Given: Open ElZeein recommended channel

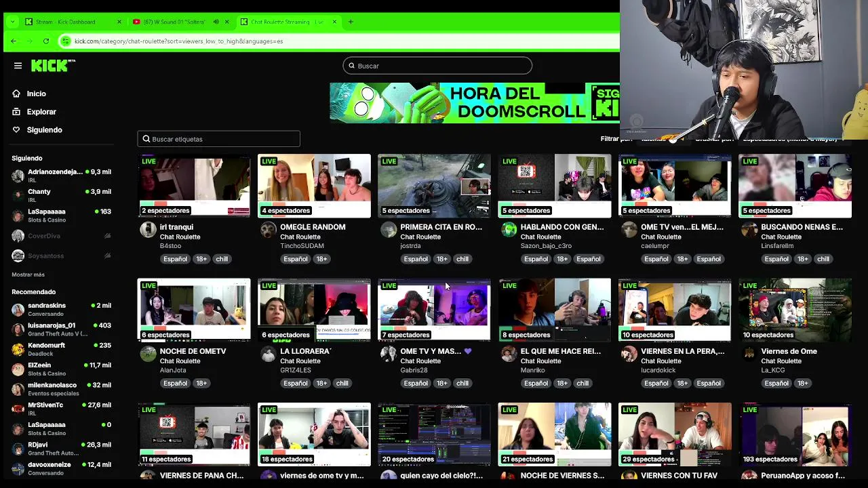Looking at the screenshot, I should pos(61,369).
